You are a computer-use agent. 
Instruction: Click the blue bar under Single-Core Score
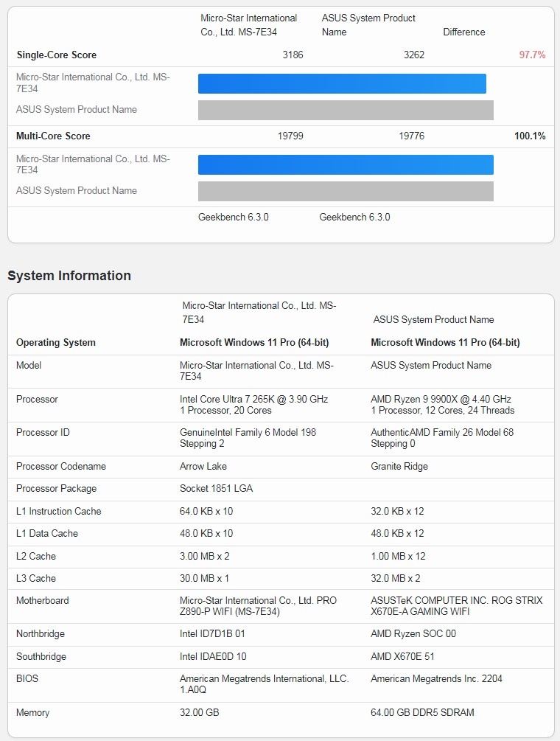pyautogui.click(x=342, y=83)
